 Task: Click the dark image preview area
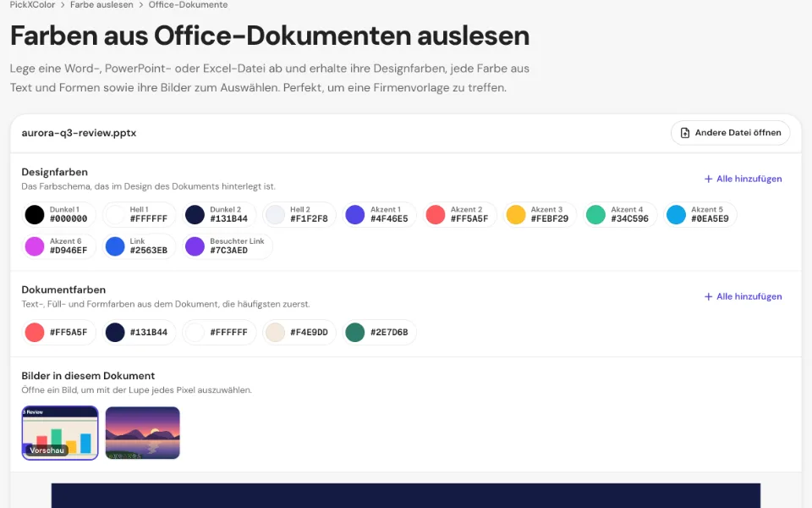[x=405, y=495]
